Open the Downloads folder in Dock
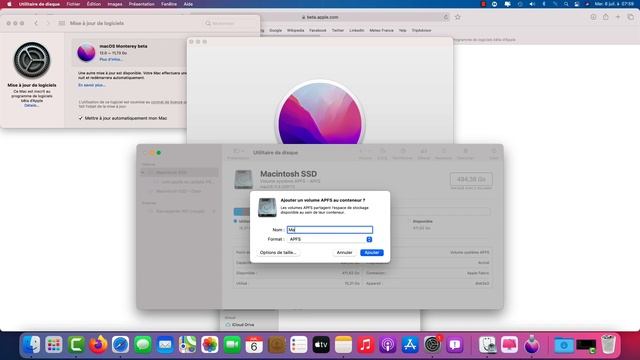Screen dimensions: 640x360 pos(564,345)
